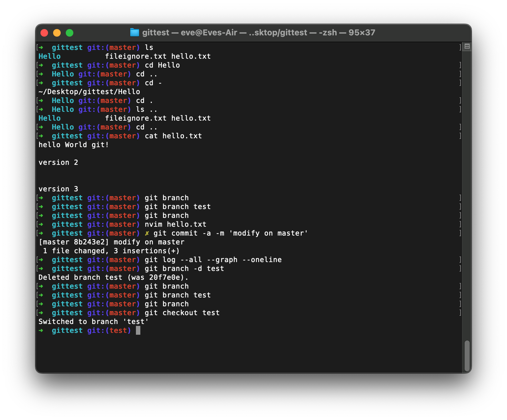
Task: Click the 'git:(test)' branch label in last prompt
Action: point(109,330)
